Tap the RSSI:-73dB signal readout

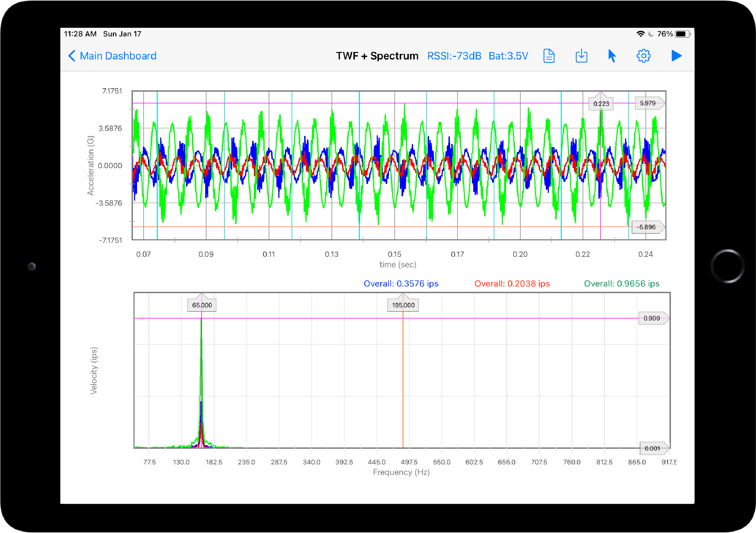454,56
